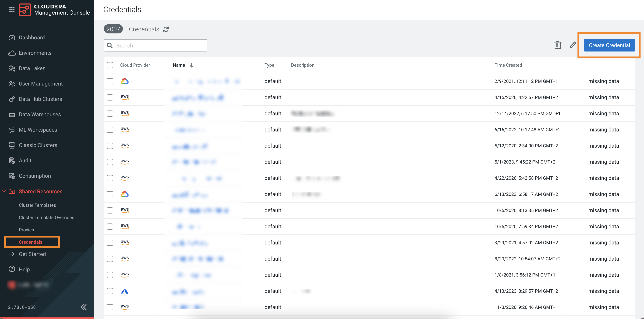Image resolution: width=644 pixels, height=319 pixels.
Task: Sort by Name column arrow
Action: coord(191,65)
